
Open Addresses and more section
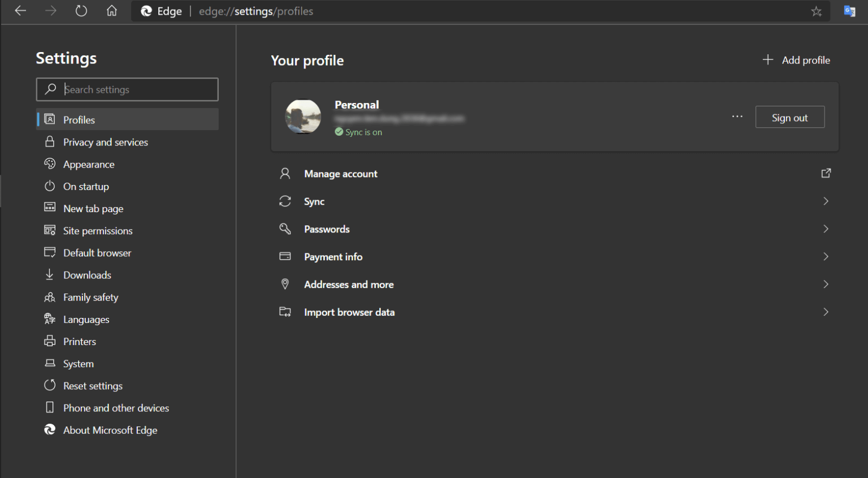(349, 285)
